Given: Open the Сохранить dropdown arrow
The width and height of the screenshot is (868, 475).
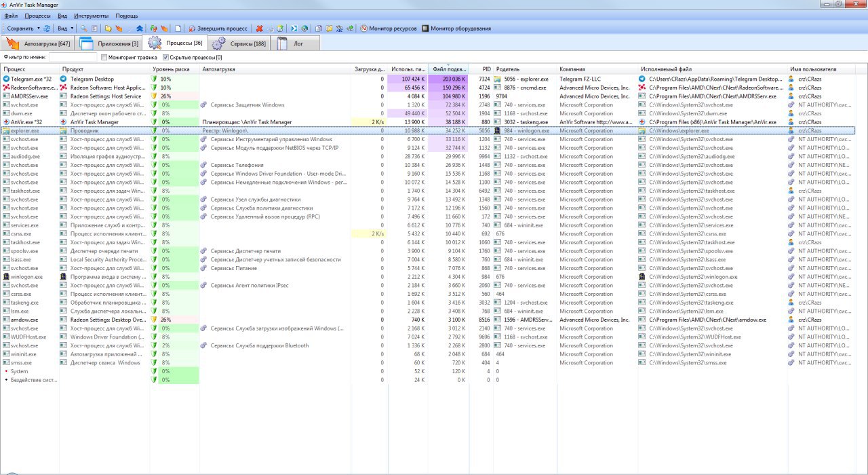Looking at the screenshot, I should click(38, 28).
